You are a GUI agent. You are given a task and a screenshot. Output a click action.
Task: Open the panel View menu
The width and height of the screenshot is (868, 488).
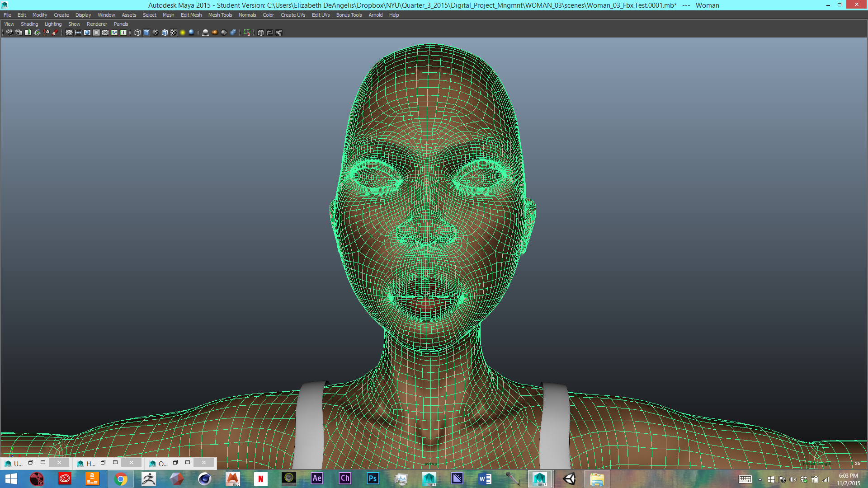coord(9,24)
